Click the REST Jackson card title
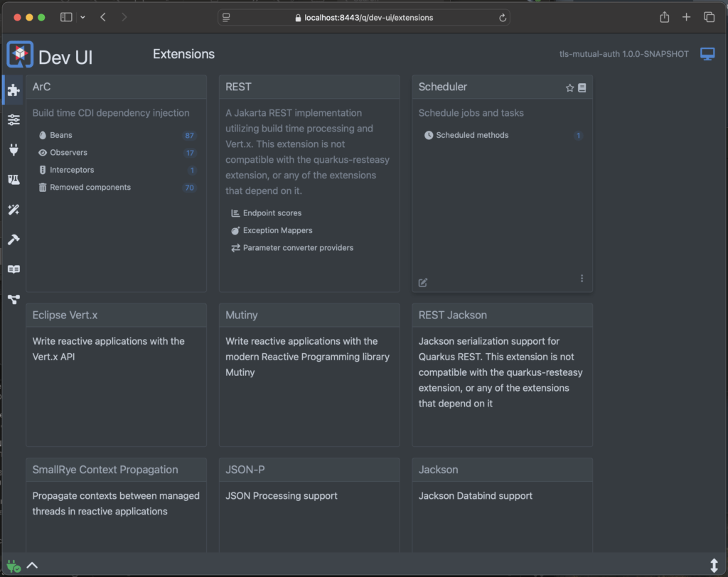Image resolution: width=728 pixels, height=577 pixels. pos(453,316)
